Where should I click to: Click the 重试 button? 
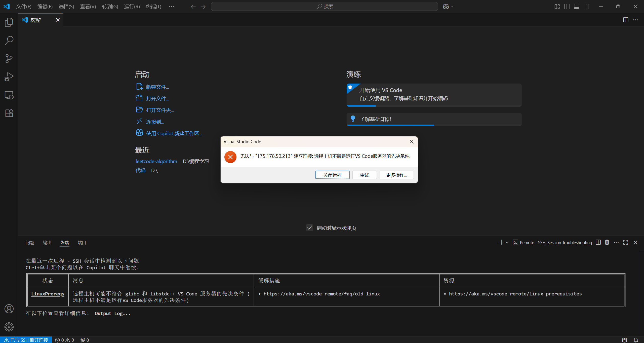(x=365, y=175)
